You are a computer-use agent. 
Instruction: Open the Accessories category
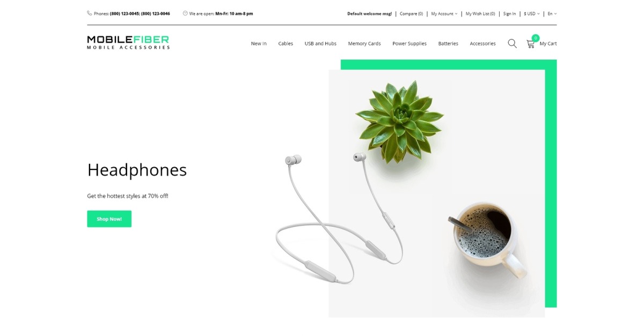click(x=482, y=43)
